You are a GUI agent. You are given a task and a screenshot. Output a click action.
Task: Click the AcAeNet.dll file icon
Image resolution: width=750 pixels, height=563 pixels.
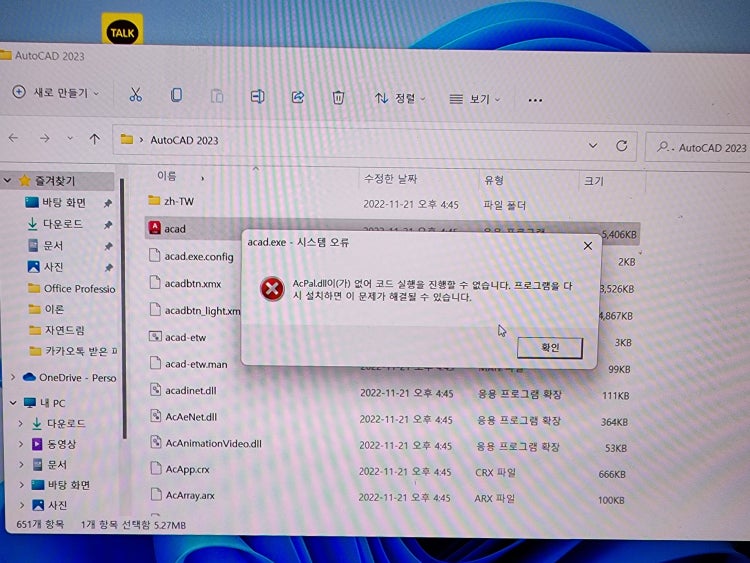click(155, 416)
